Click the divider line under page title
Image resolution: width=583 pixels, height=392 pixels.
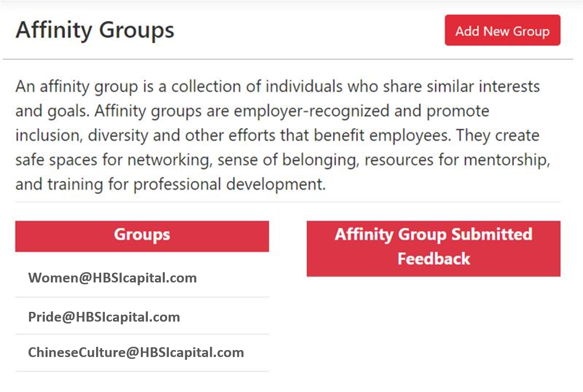click(x=288, y=60)
